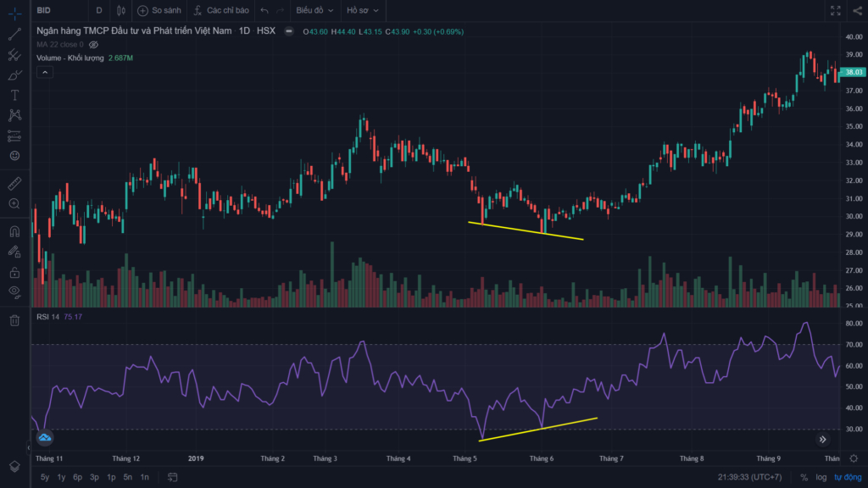Open the candlestick chart style selector
Screen dimensions: 868x488
121,10
